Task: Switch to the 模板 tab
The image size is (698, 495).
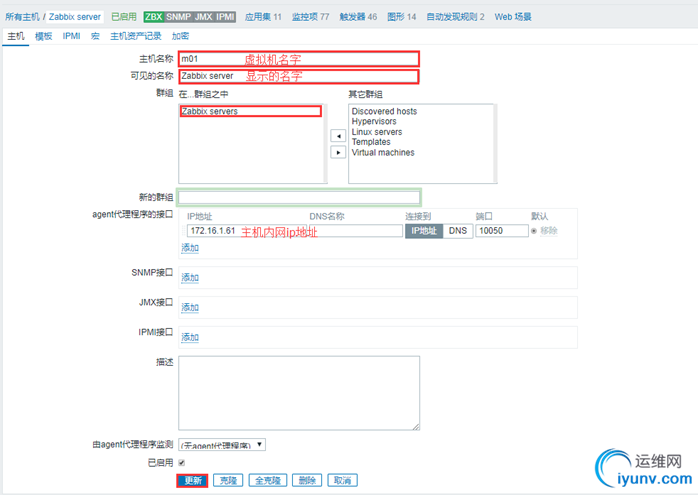Action: (x=43, y=37)
